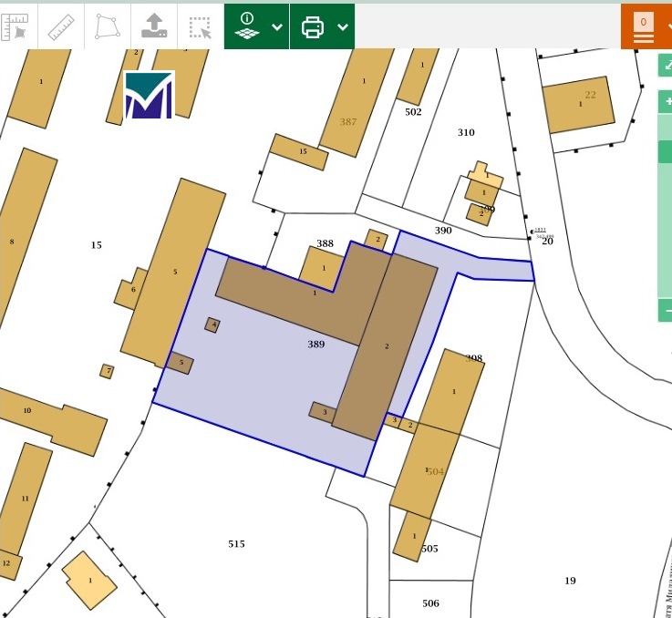Image resolution: width=672 pixels, height=618 pixels.
Task: Activate the ruler distance tool
Action: click(x=61, y=26)
